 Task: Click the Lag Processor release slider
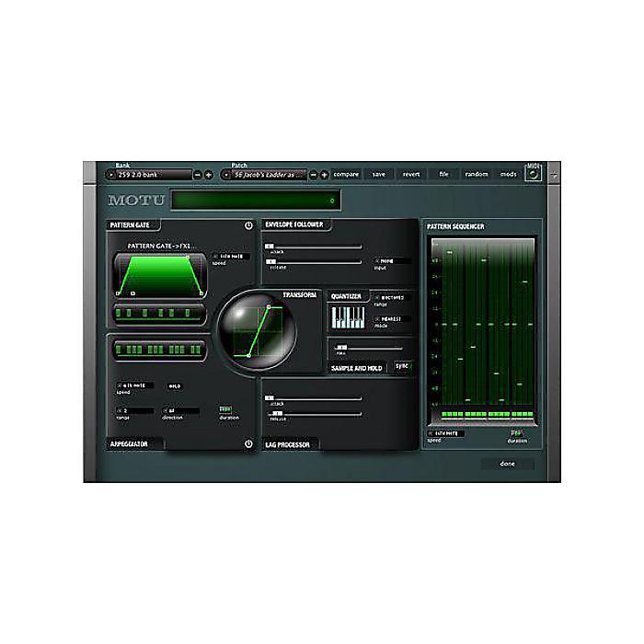tap(314, 414)
